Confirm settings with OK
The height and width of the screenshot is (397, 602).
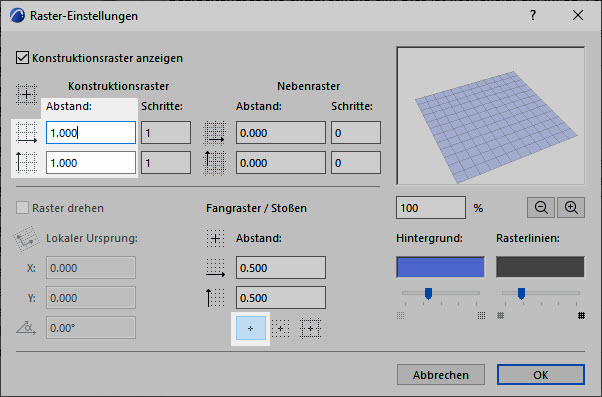541,375
